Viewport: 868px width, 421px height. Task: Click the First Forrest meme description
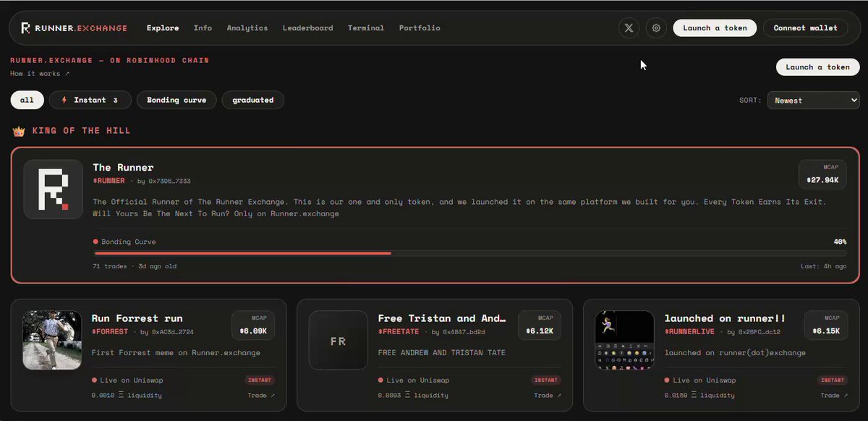pos(176,353)
